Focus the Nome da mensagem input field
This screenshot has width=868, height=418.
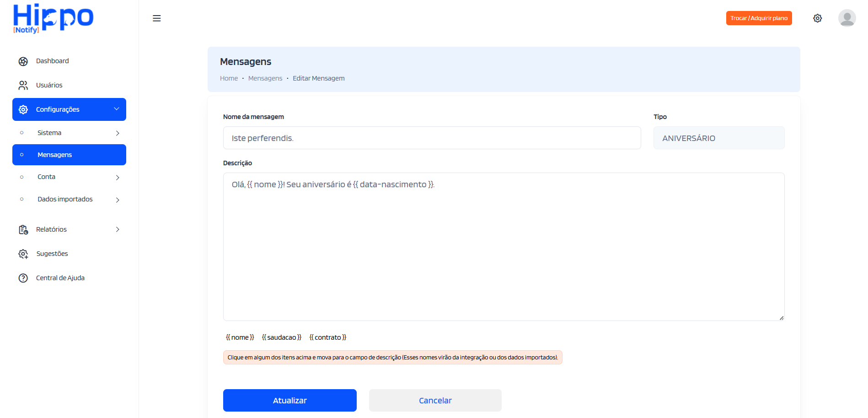(432, 138)
